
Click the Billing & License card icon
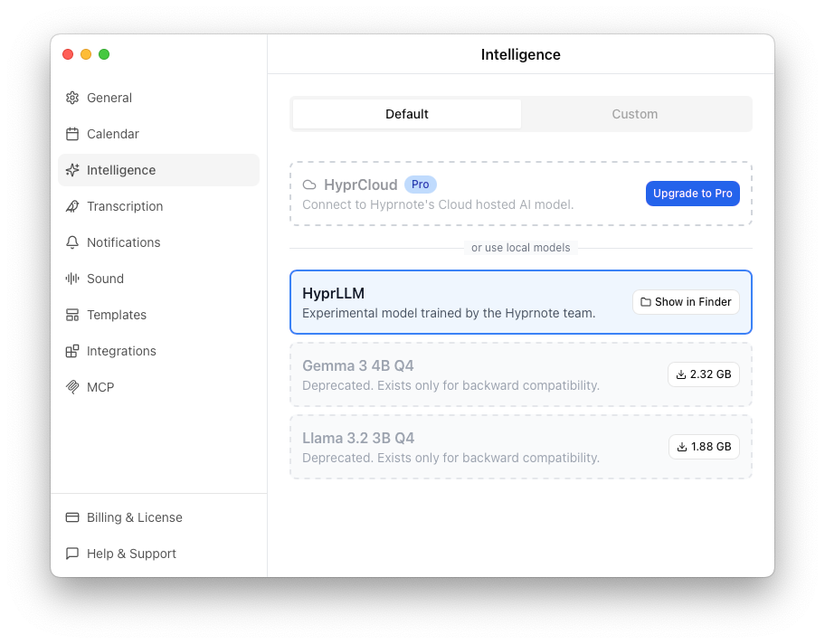coord(72,517)
